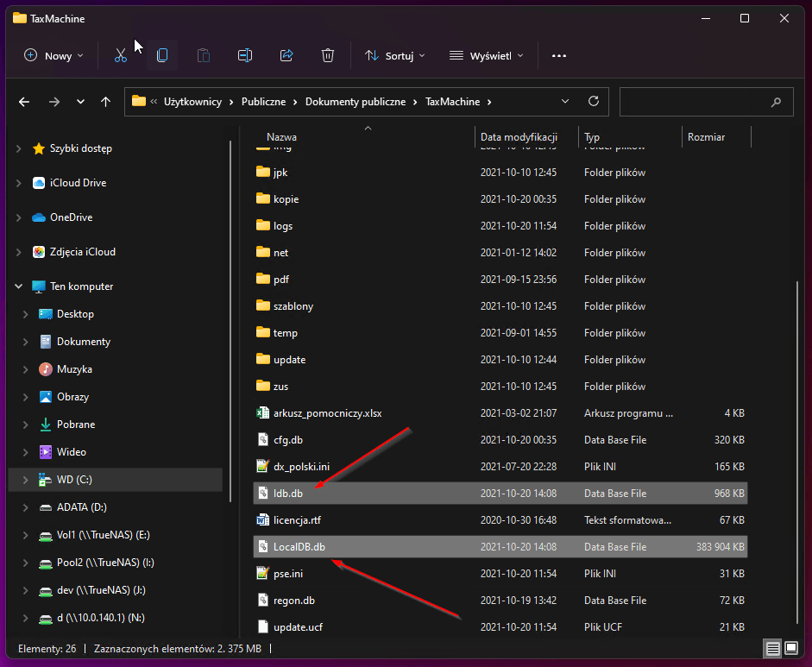The height and width of the screenshot is (667, 812).
Task: Expand the Szybki dostęp tree node
Action: tap(19, 148)
